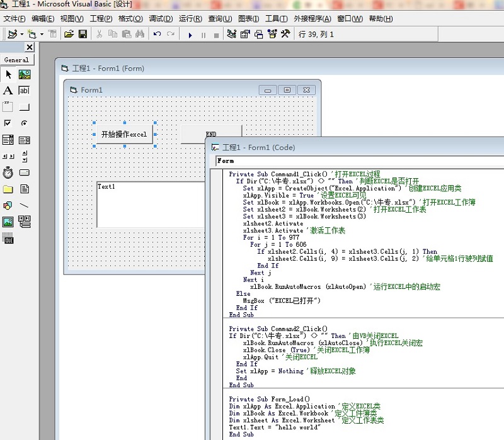Image resolution: width=504 pixels, height=440 pixels.
Task: Close the toolbox panel with its X button
Action: 30,47
